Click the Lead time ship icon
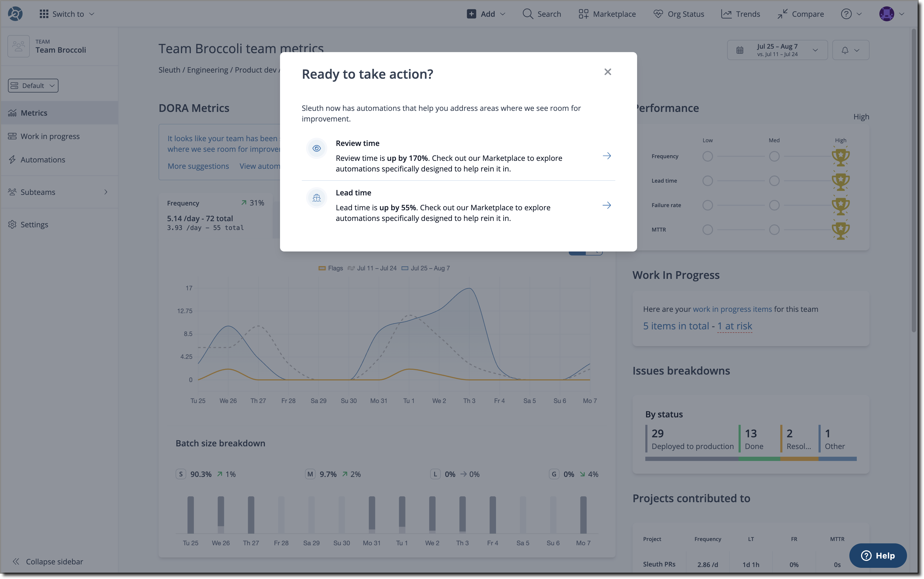Screen dimensions: 924x579 point(316,198)
